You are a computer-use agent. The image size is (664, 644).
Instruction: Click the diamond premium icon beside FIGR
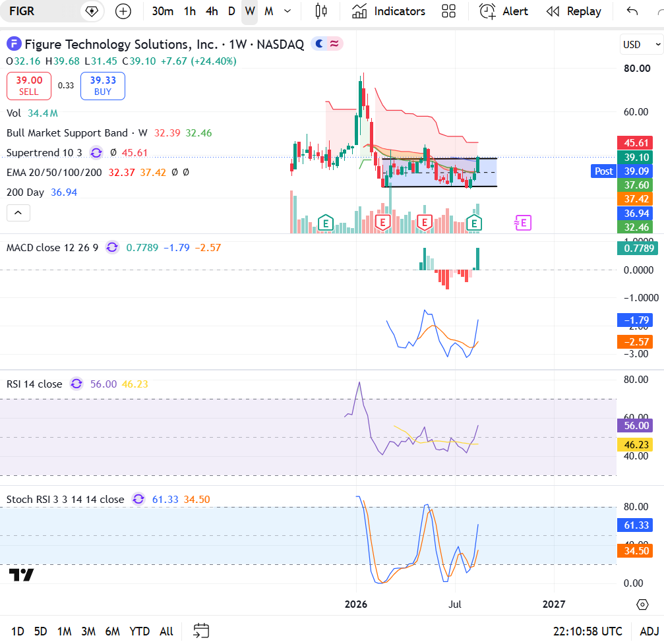click(x=92, y=11)
